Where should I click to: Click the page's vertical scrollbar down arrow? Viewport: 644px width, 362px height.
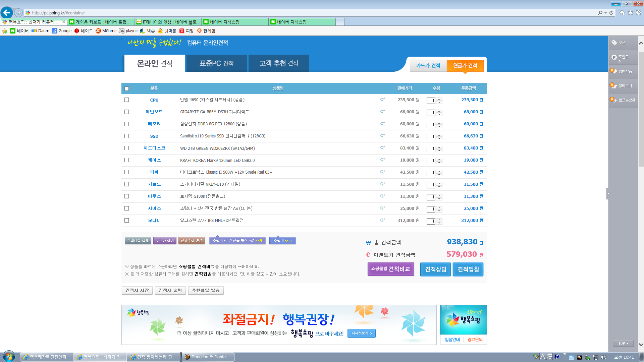point(641,345)
